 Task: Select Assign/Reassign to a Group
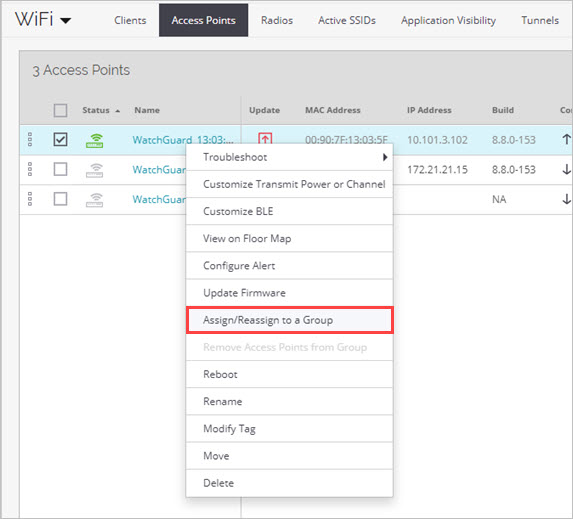pos(289,320)
